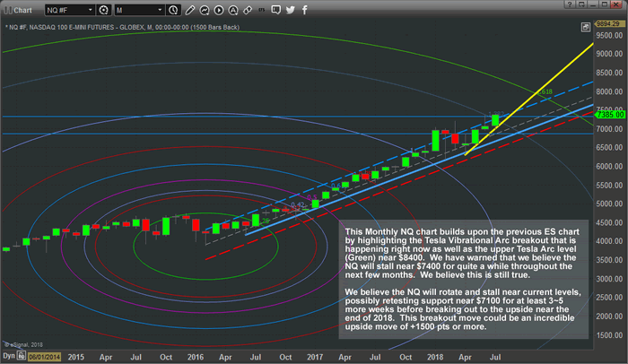Click the 1500.00 price axis label
The height and width of the screenshot is (364, 628).
[609, 335]
